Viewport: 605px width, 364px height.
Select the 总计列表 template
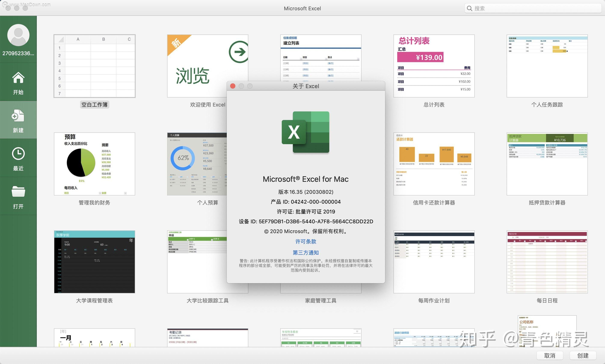coord(434,65)
